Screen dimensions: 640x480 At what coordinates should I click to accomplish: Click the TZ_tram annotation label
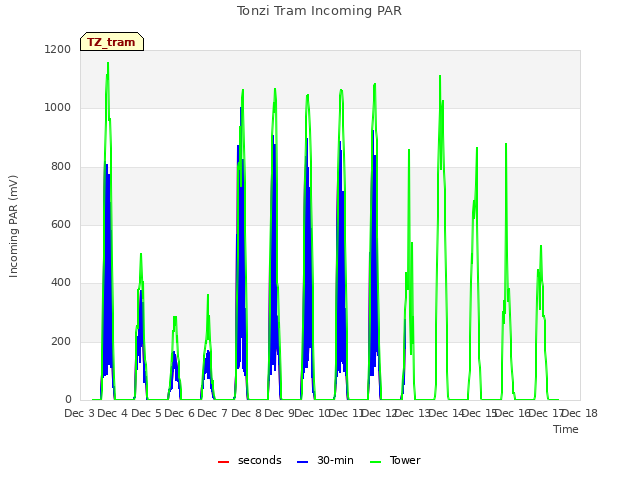coord(112,42)
